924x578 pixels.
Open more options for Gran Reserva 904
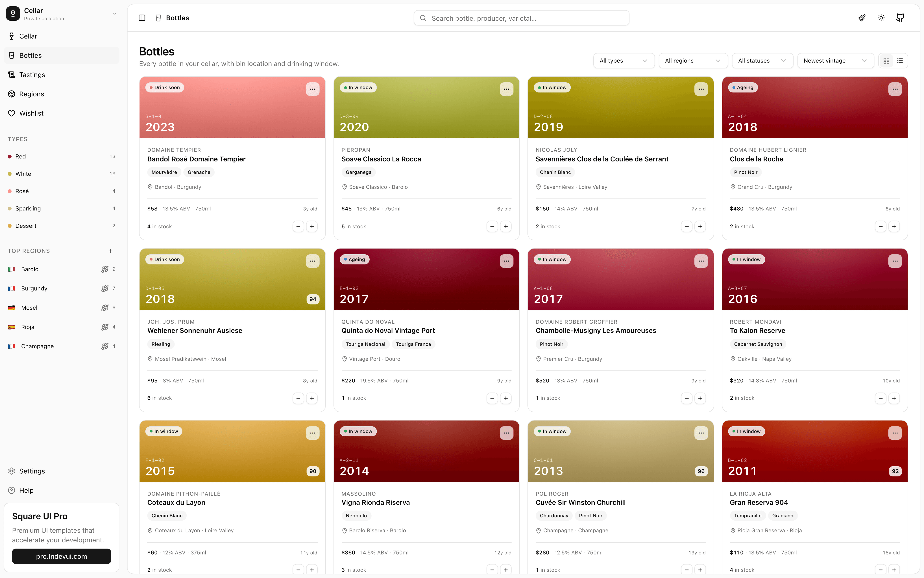click(x=895, y=433)
